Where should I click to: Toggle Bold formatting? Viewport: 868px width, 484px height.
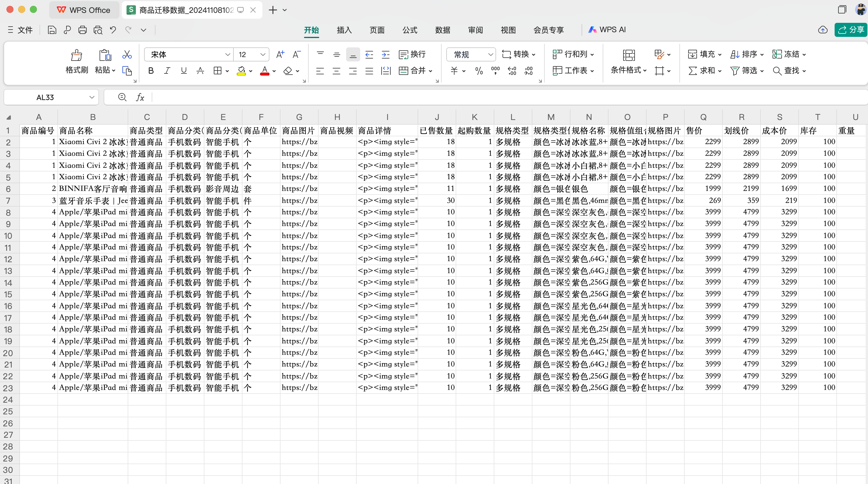click(151, 71)
